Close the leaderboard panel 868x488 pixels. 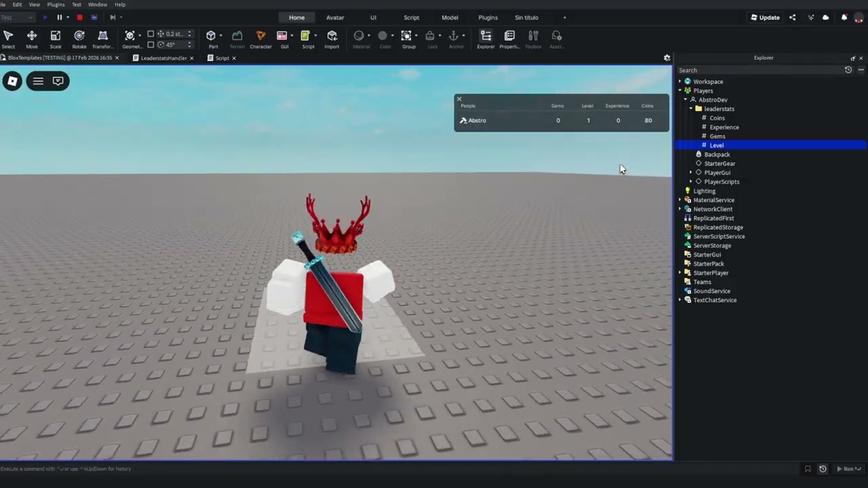[459, 99]
